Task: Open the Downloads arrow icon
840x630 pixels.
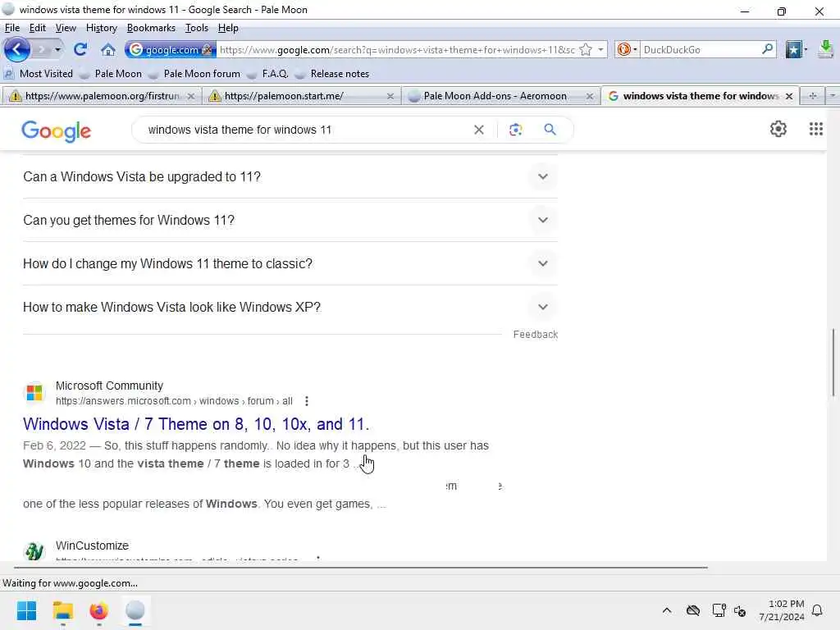Action: 825,49
